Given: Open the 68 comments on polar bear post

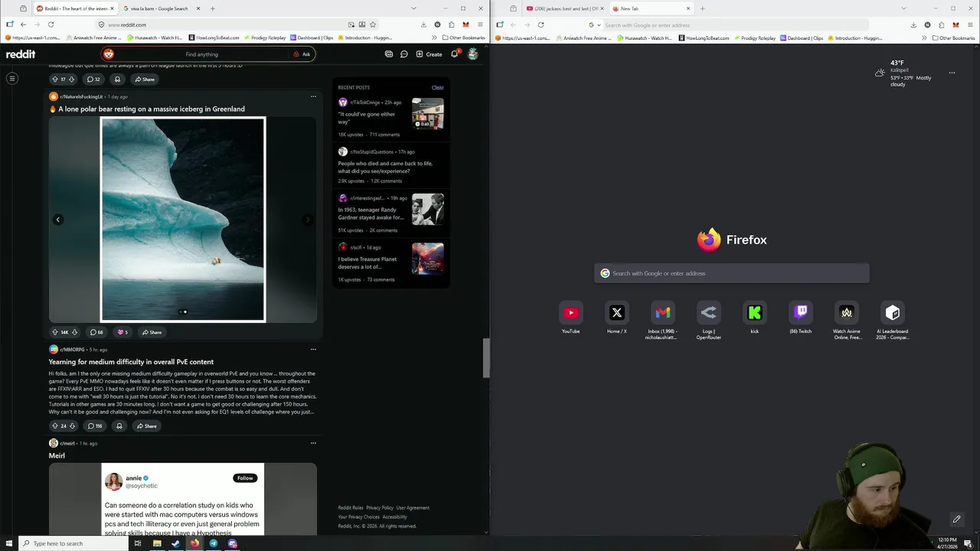Looking at the screenshot, I should point(96,332).
